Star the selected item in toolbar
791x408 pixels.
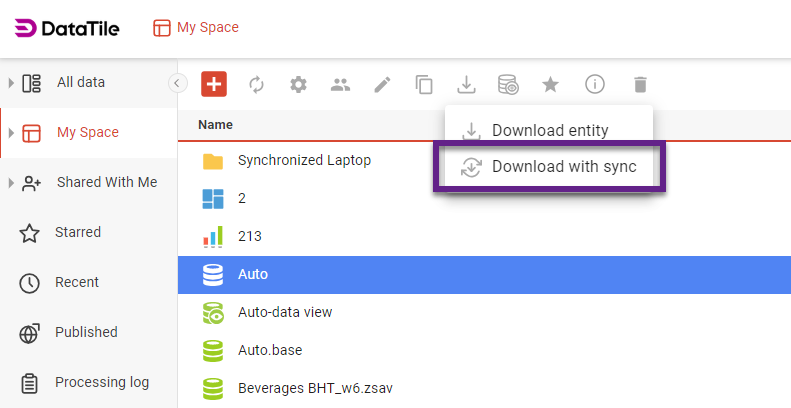(x=550, y=85)
